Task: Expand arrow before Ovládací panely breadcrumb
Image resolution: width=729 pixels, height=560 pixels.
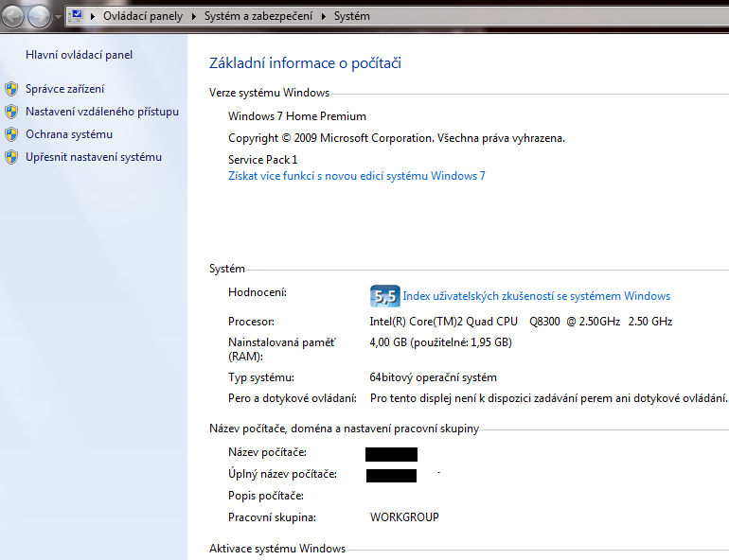Action: [92, 16]
